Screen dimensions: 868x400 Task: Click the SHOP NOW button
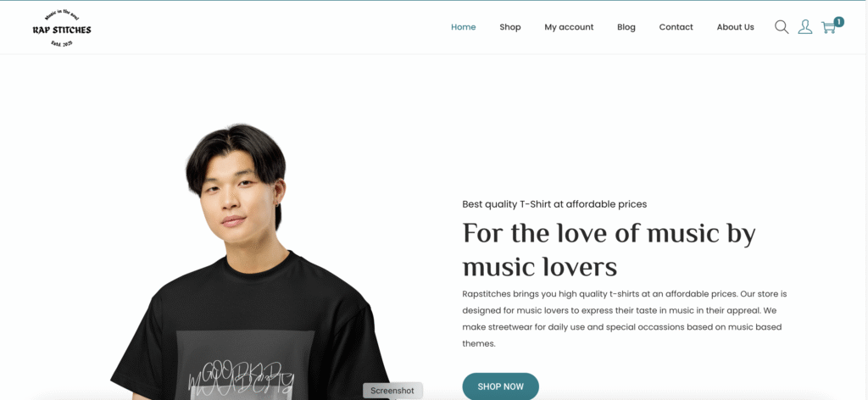click(x=500, y=386)
